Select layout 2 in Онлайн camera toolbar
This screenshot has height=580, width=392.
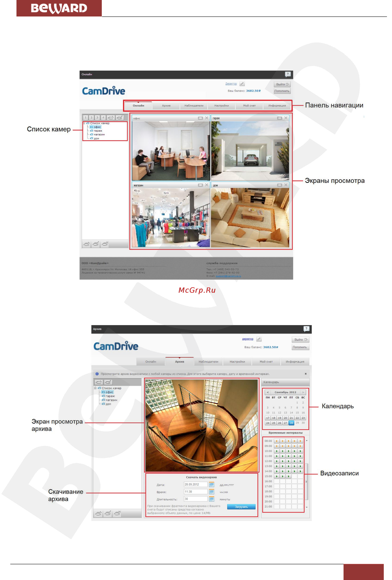[x=91, y=118]
